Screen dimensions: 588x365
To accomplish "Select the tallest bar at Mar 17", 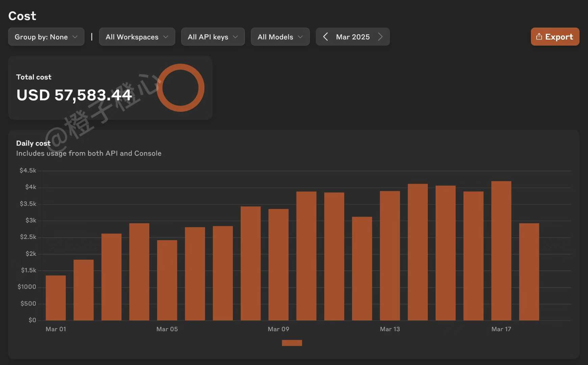I will (501, 251).
